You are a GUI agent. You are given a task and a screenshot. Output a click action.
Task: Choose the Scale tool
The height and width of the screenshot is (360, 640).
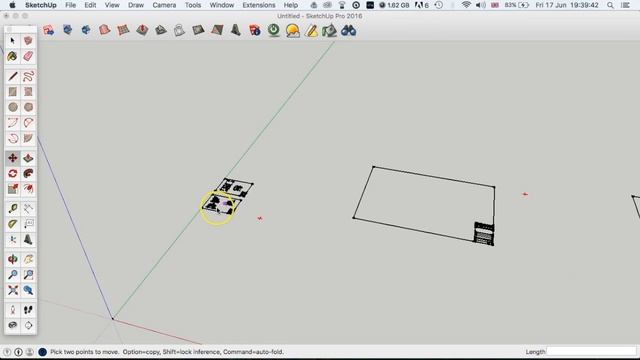pos(13,189)
